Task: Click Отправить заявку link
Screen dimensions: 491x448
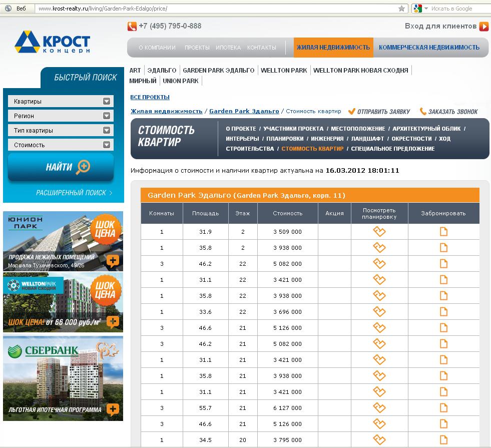Action: 380,112
